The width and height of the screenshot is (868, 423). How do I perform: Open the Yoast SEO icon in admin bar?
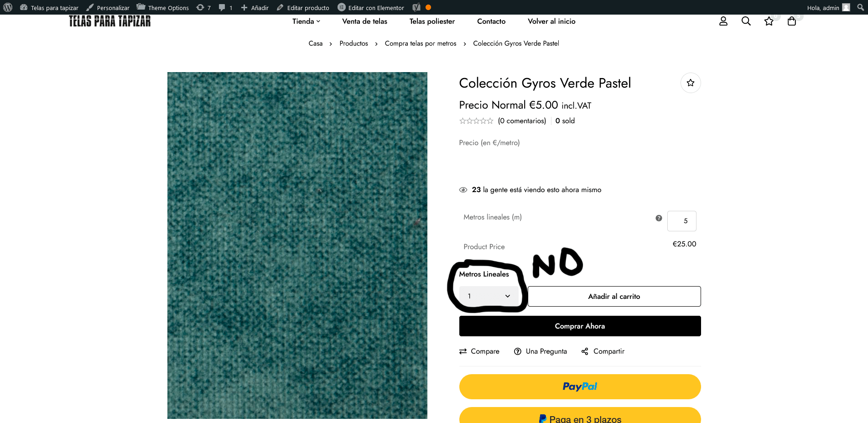[416, 7]
